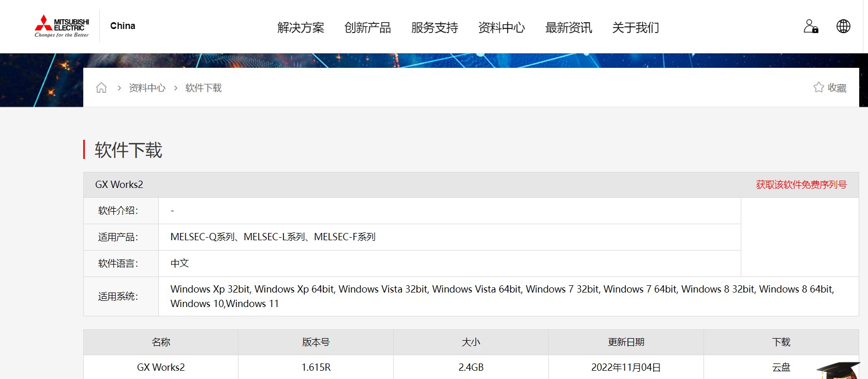
Task: Open the user login icon
Action: pyautogui.click(x=811, y=26)
